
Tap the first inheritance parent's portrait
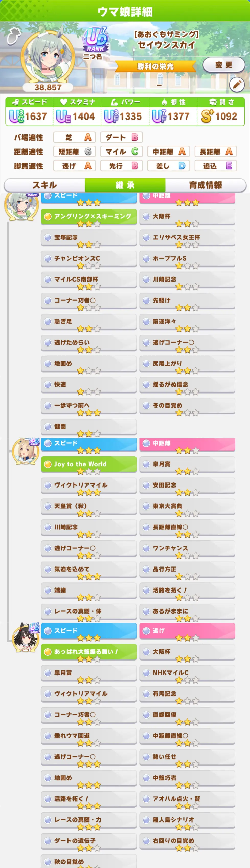[x=21, y=206]
